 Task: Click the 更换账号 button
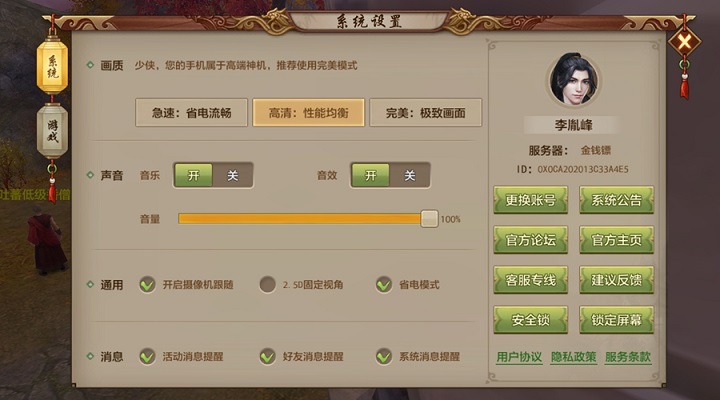531,200
